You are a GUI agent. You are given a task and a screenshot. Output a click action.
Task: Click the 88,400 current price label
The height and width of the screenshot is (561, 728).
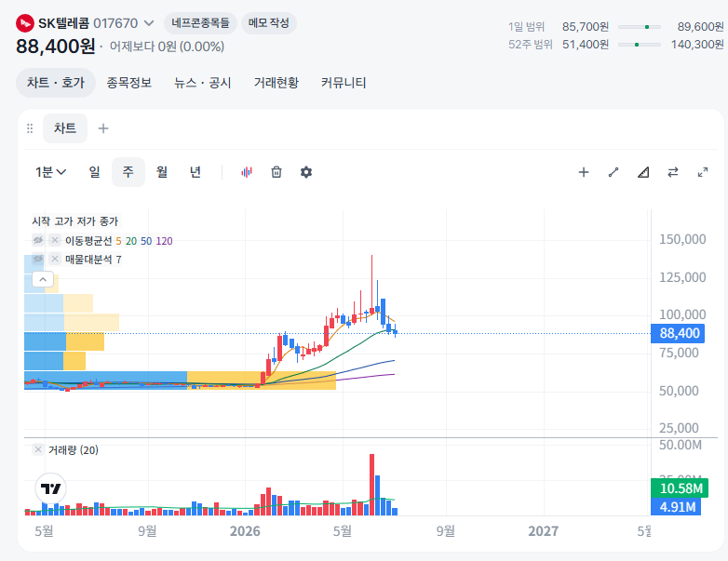pos(678,333)
